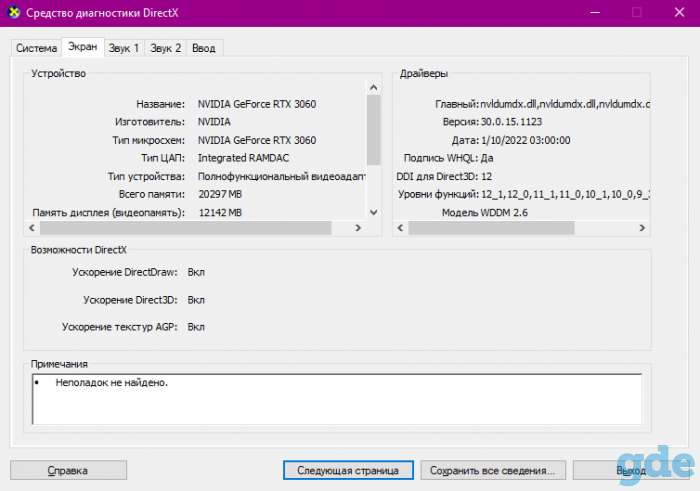Click down arrow of Устройство vertical scrollbar
The image size is (700, 491).
(x=374, y=212)
